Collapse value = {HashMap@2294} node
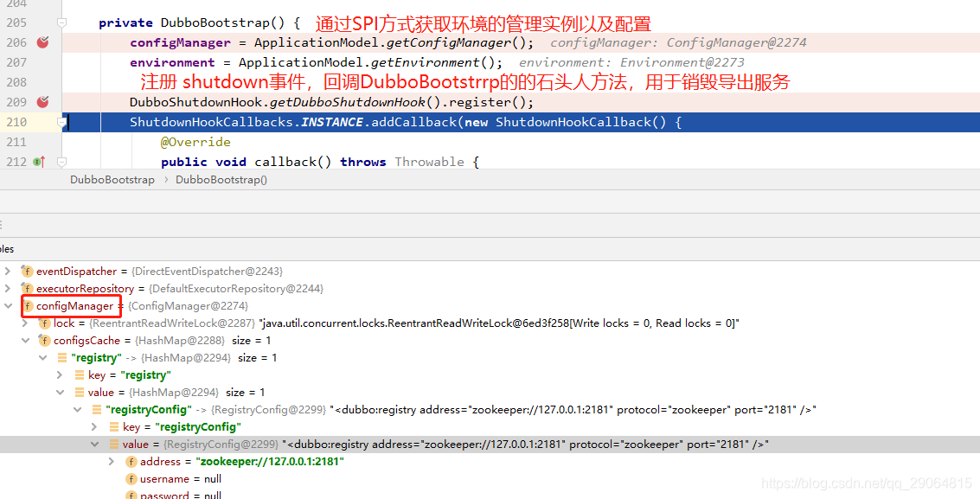980x499 pixels. pyautogui.click(x=60, y=393)
